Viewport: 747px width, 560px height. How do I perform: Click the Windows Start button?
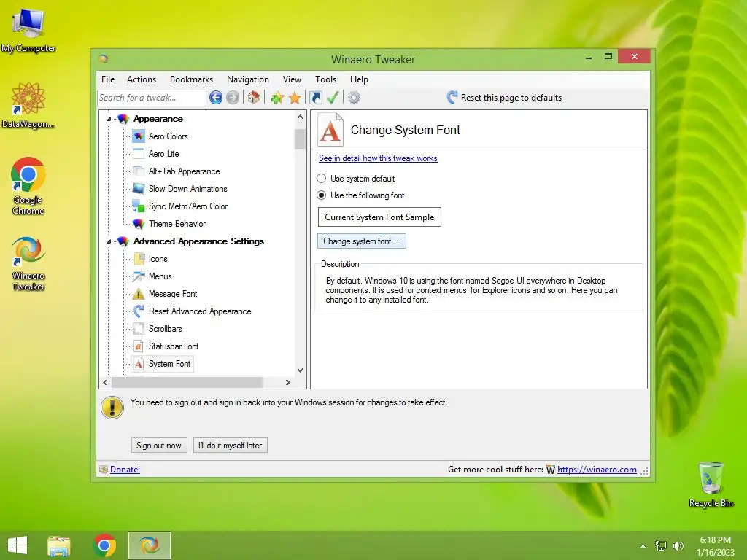click(18, 545)
